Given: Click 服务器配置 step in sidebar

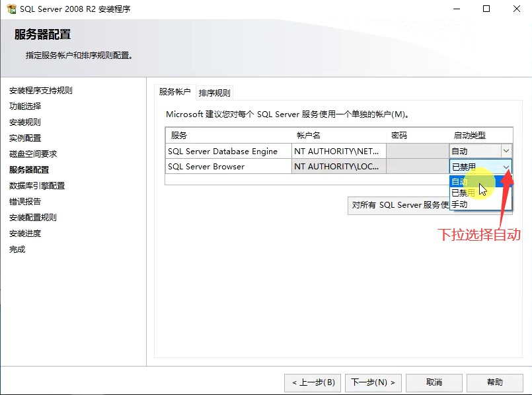Looking at the screenshot, I should [x=29, y=170].
